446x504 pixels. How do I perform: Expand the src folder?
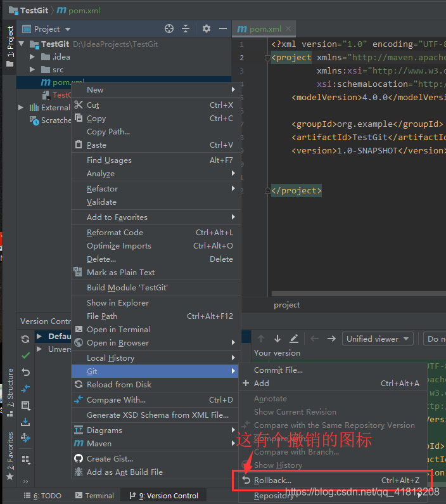coord(32,70)
